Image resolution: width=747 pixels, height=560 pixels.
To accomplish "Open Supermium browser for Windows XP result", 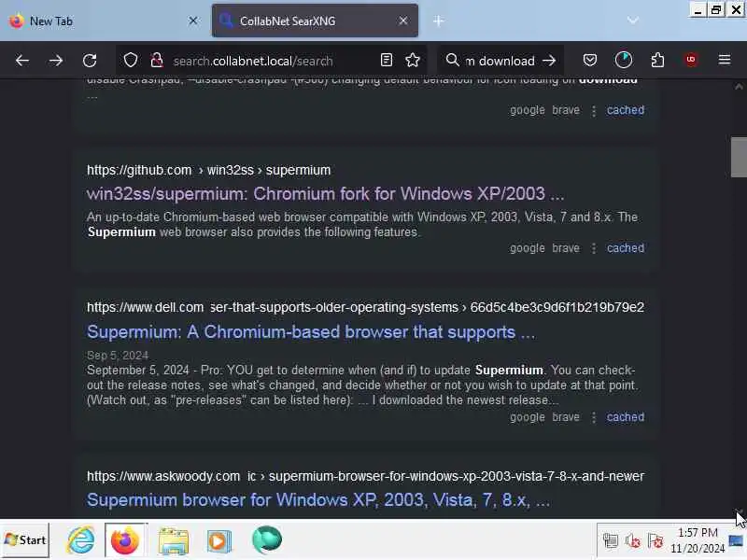I will pos(318,500).
